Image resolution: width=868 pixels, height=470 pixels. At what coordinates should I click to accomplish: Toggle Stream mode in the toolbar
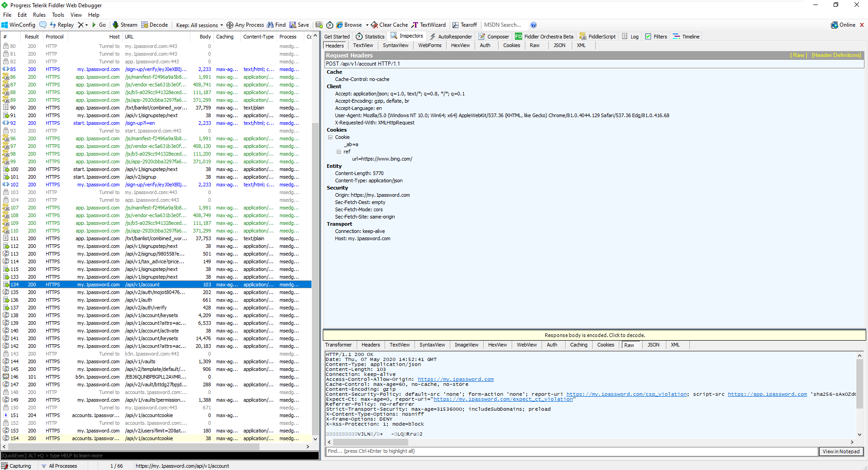click(x=125, y=25)
